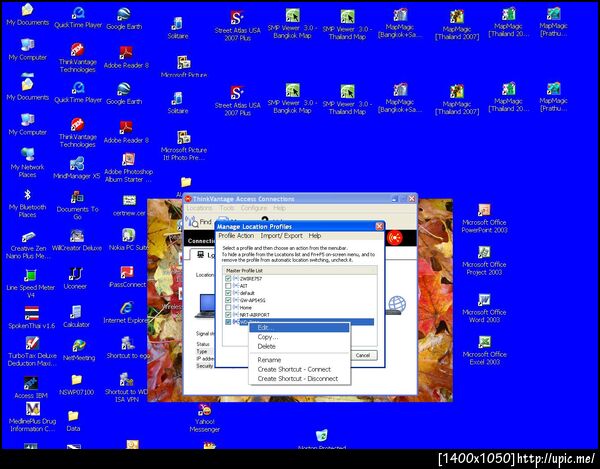The height and width of the screenshot is (469, 600).
Task: Open iPassConnect shortcut
Action: (127, 272)
